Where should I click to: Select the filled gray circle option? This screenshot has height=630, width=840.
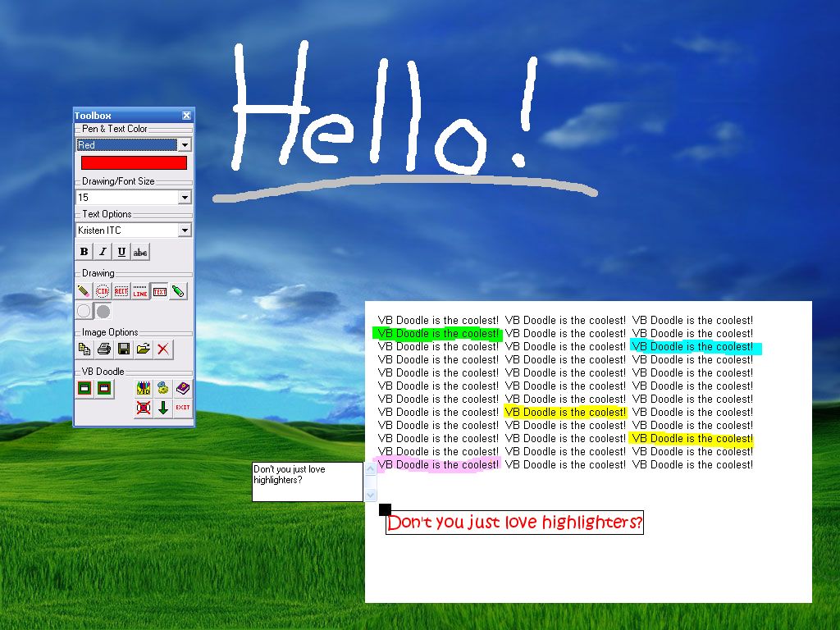tap(103, 311)
